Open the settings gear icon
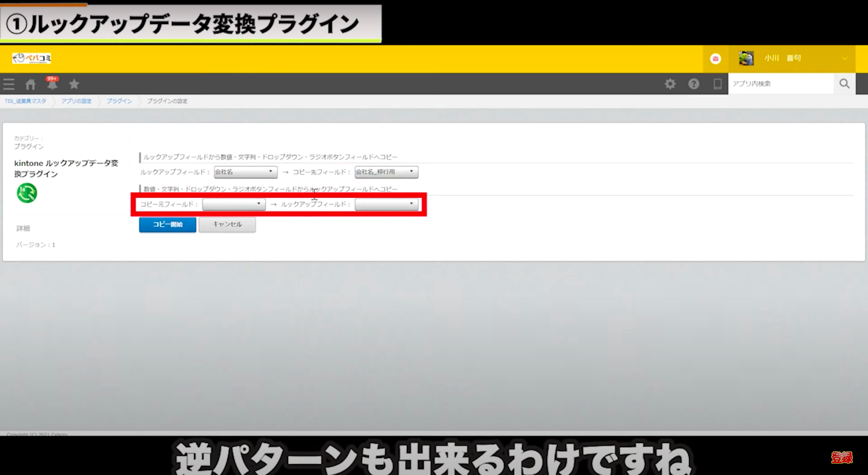Image resolution: width=868 pixels, height=475 pixels. click(x=670, y=84)
